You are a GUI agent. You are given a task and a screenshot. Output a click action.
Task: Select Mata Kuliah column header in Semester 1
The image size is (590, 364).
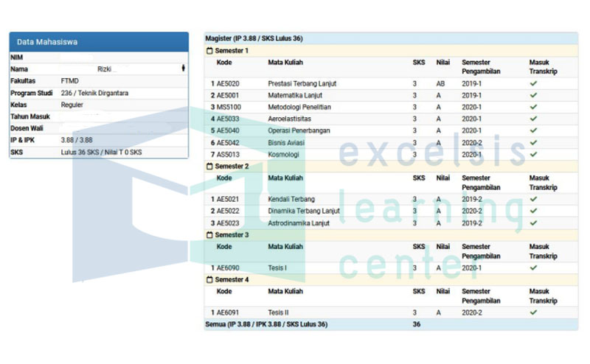[x=285, y=63]
